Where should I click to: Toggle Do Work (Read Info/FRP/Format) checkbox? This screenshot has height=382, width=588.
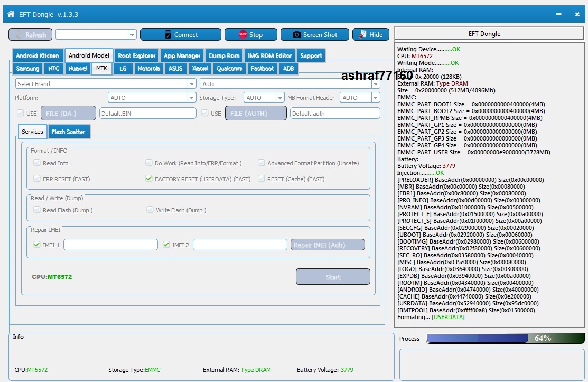pos(149,163)
